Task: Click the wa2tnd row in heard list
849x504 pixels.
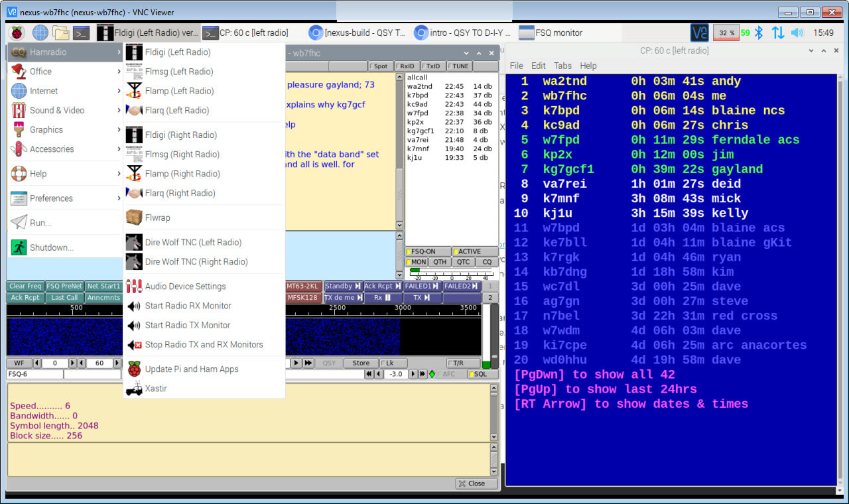Action: coord(450,86)
